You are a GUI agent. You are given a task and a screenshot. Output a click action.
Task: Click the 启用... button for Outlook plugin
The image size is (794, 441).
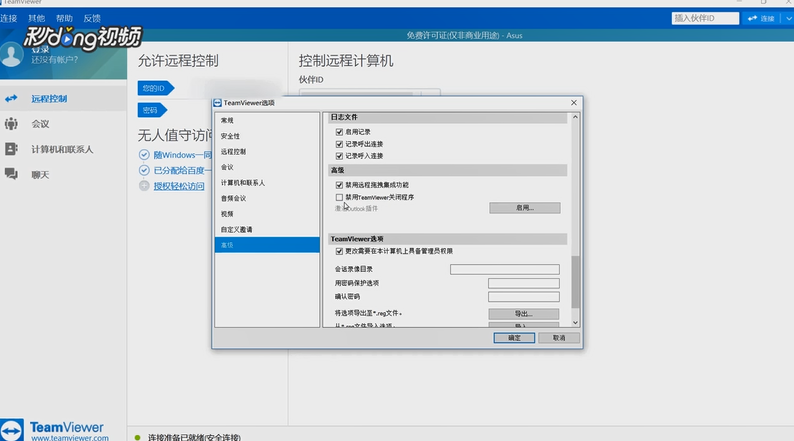point(525,208)
